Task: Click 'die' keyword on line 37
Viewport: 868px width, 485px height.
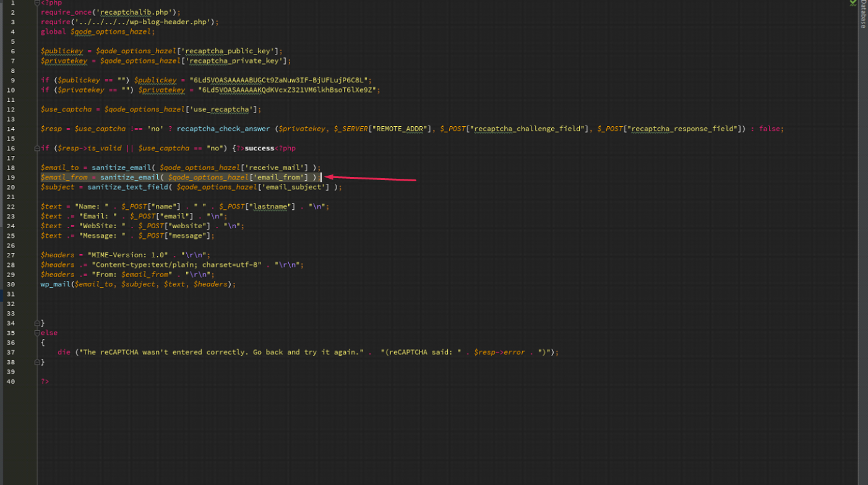Action: (x=64, y=352)
